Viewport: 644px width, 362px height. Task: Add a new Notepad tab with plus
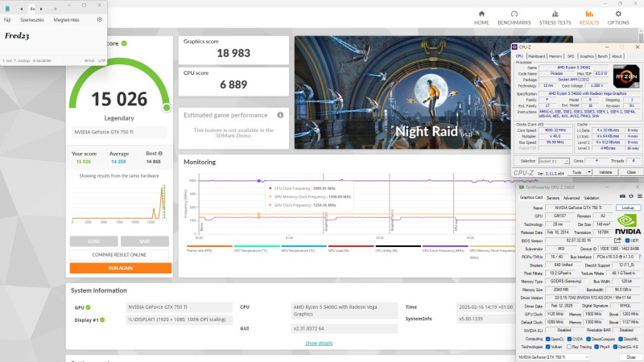click(x=55, y=9)
